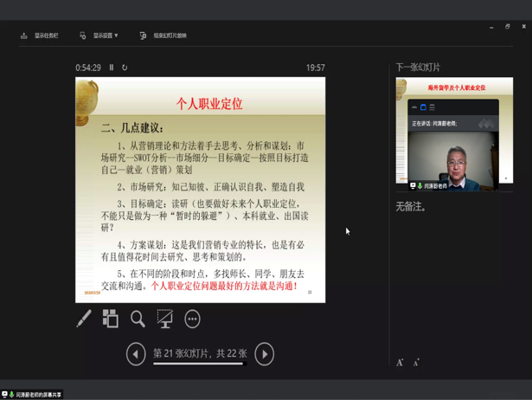Viewport: 532px width, 400px height.
Task: Click the list layout icon in video preview
Action: tap(433, 107)
